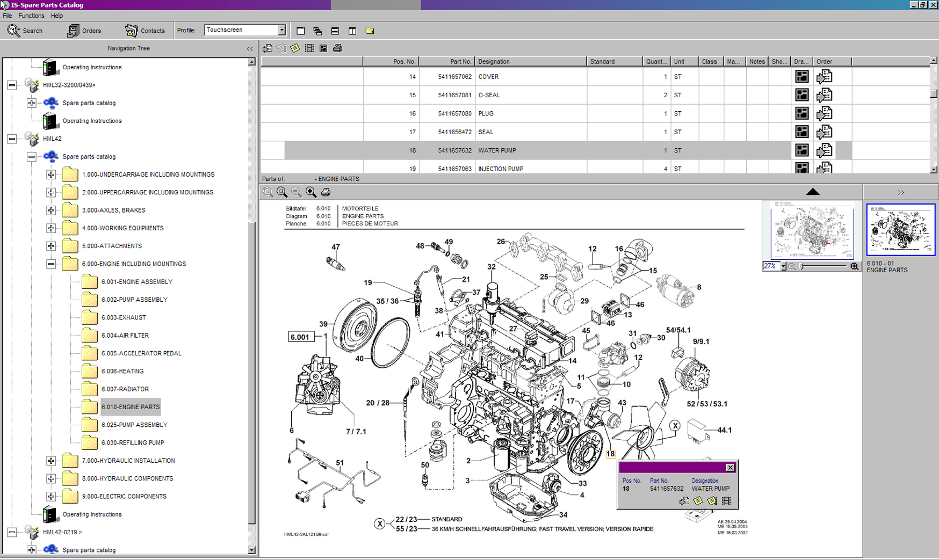Open the Help menu
Screen dimensions: 939x560
pos(56,16)
